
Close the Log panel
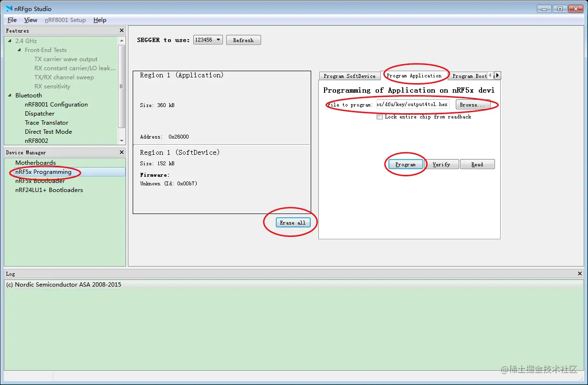(x=580, y=274)
